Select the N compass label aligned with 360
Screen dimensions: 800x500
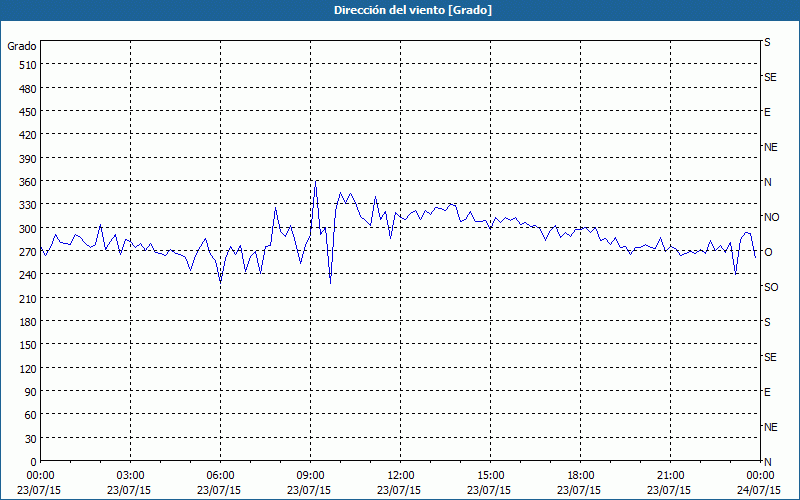coord(768,182)
